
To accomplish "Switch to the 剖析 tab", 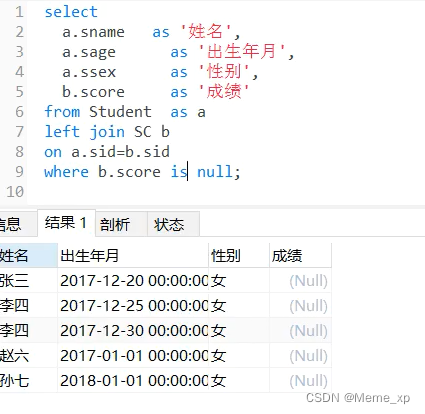I will pyautogui.click(x=122, y=224).
